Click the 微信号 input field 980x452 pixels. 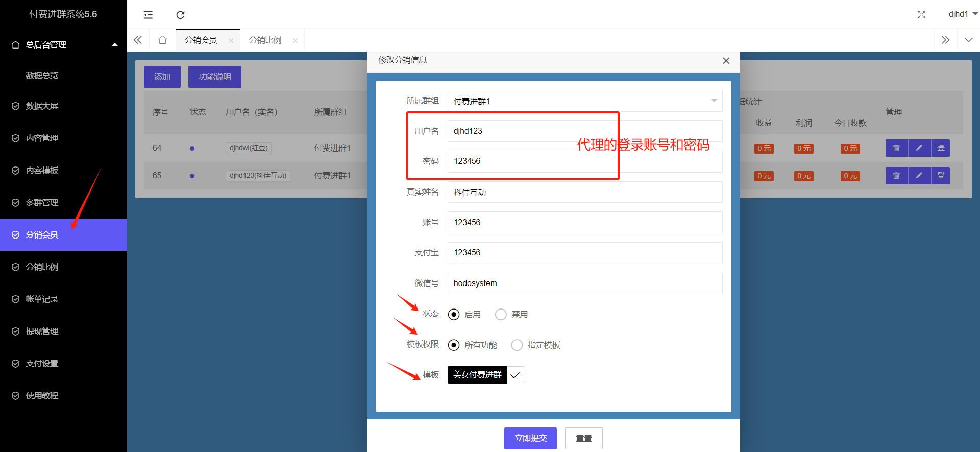pyautogui.click(x=585, y=283)
